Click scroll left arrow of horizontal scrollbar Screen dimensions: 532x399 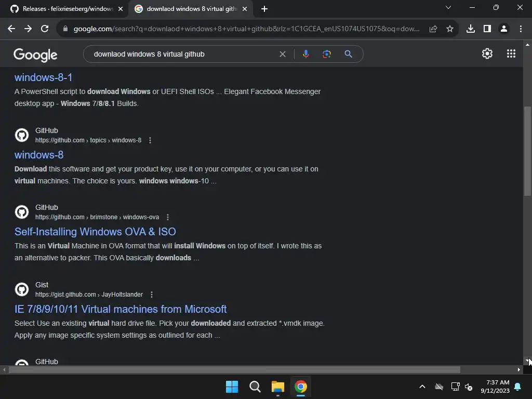tap(4, 370)
